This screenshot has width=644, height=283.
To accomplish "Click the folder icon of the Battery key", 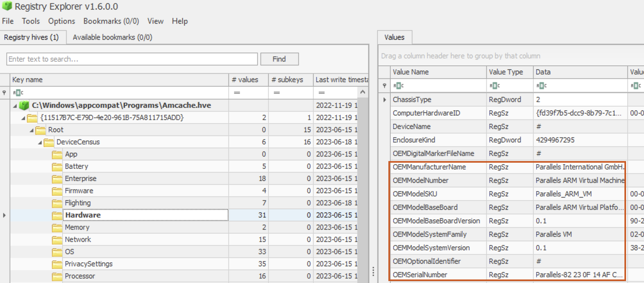I will tap(57, 167).
